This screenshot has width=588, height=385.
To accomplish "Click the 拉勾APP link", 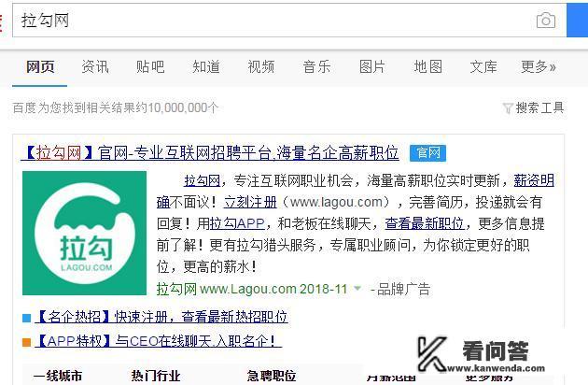I will click(237, 224).
